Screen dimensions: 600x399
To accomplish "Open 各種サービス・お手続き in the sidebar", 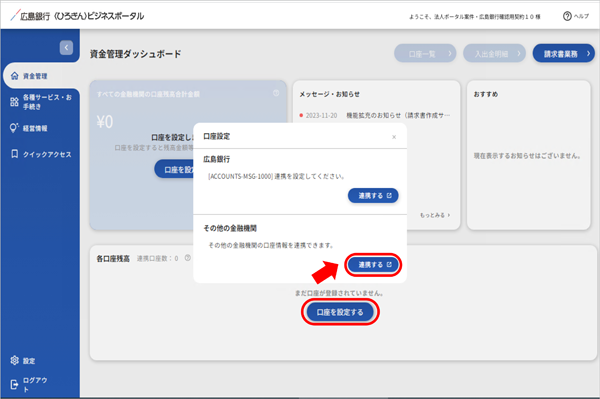I will (x=41, y=102).
